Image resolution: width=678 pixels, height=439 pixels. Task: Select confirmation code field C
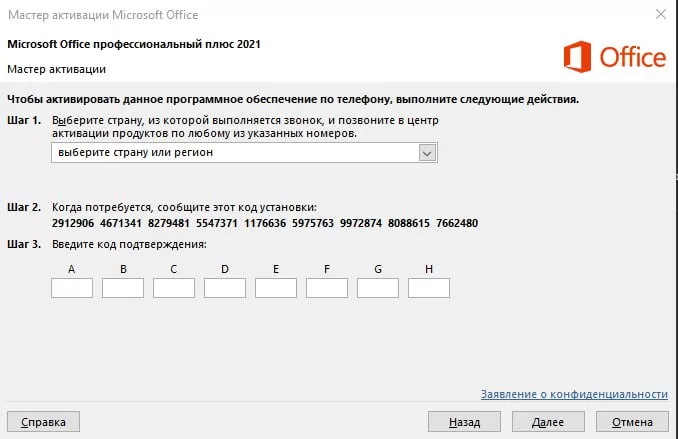pyautogui.click(x=174, y=288)
